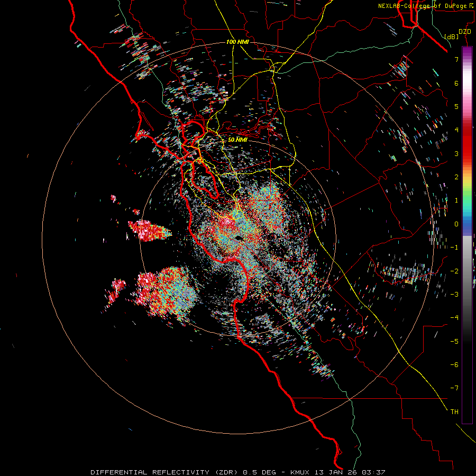
Task: Click the "-4" value on the color scale
Action: pyautogui.click(x=454, y=318)
